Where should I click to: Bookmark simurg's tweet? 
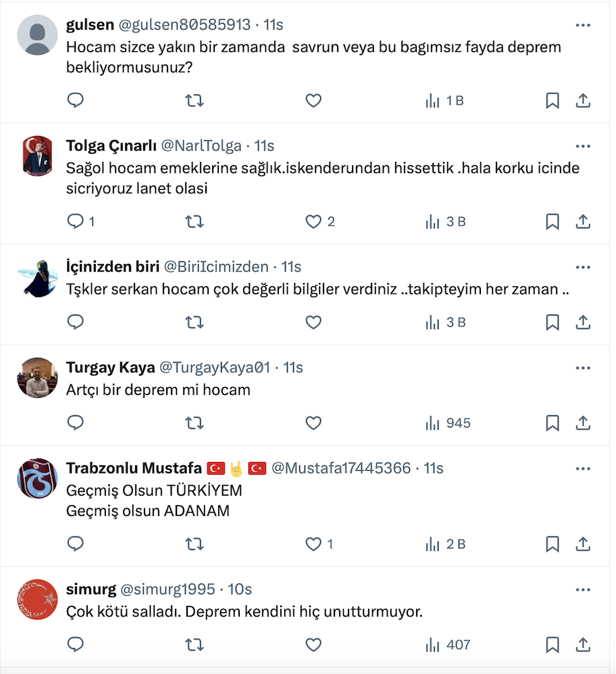click(552, 645)
